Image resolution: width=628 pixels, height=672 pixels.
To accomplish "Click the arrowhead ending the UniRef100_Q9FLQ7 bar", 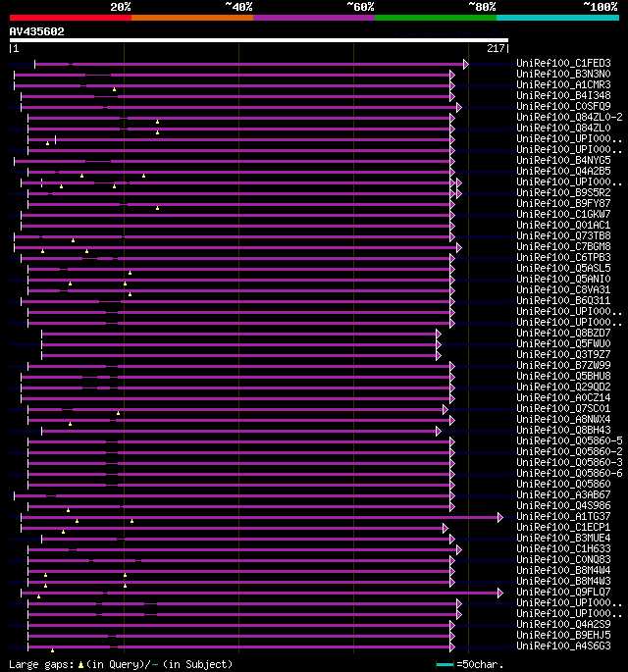I will [x=500, y=593].
